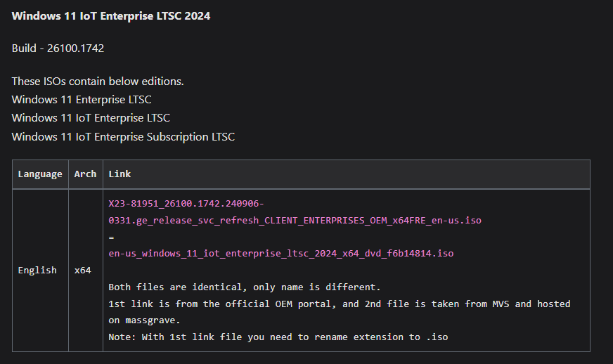Click the '1st link is from the official OEM portal' line
613x364 pixels.
(340, 304)
